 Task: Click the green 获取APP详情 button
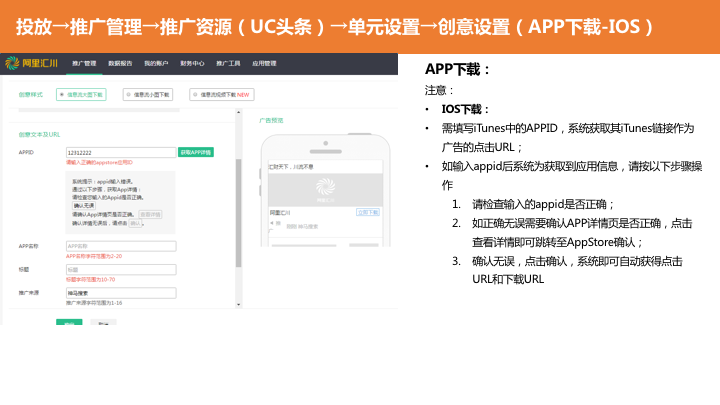pyautogui.click(x=196, y=152)
